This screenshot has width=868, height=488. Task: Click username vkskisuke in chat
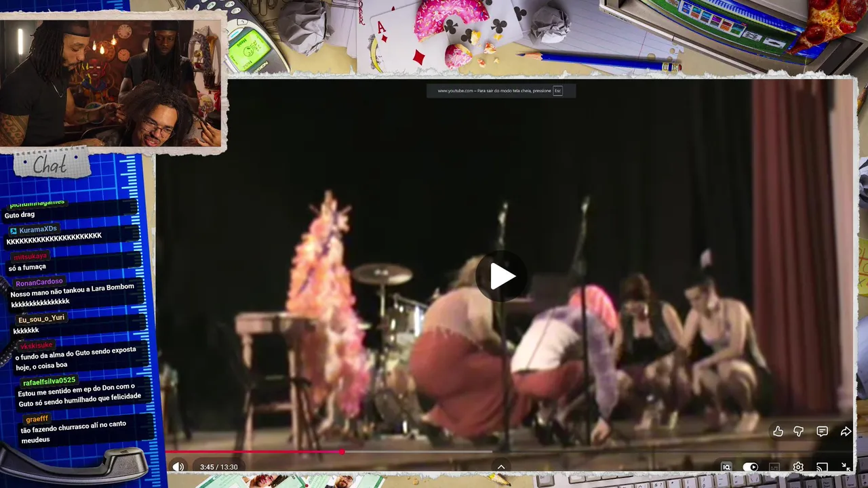point(37,346)
